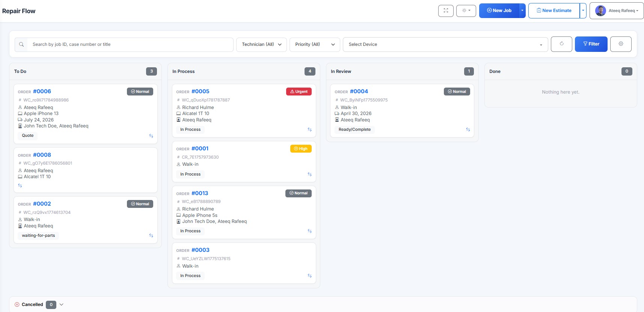This screenshot has height=312, width=644.
Task: Click transfer arrows icon on order #0013
Action: click(309, 231)
